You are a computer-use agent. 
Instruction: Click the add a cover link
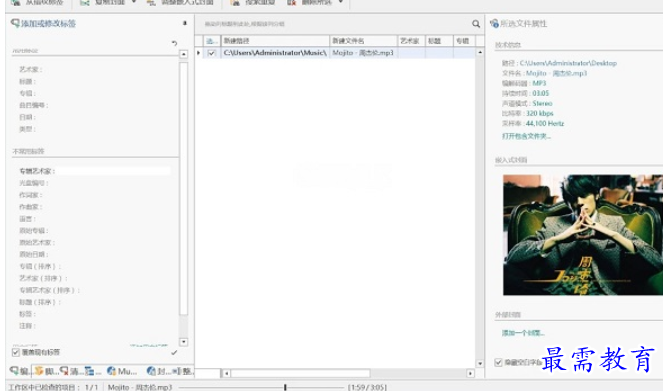pos(523,333)
